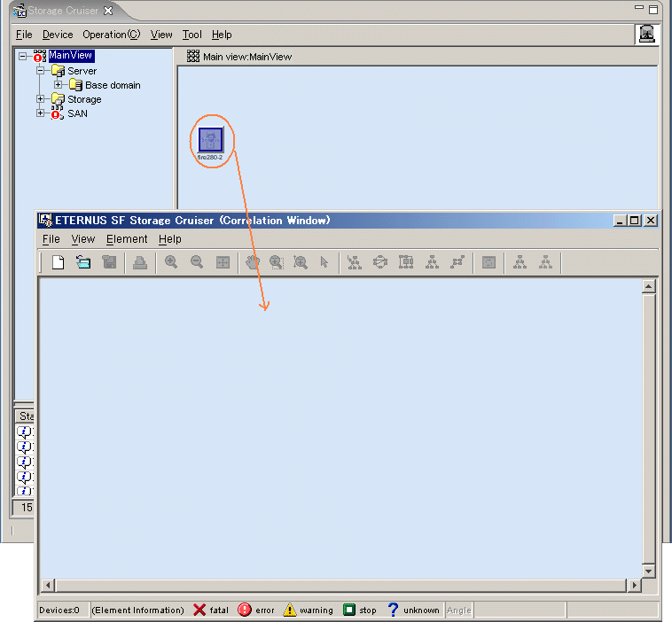
Task: Click the red X fatal status icon
Action: pos(199,610)
